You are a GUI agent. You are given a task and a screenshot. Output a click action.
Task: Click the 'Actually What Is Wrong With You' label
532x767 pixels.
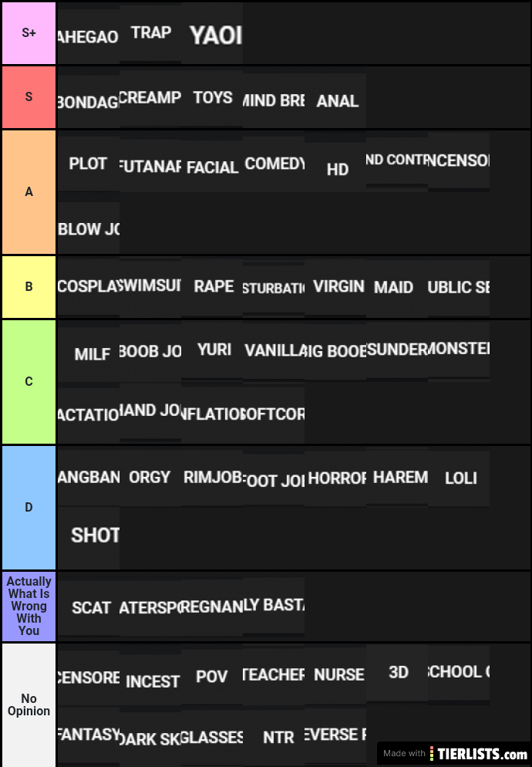29,606
